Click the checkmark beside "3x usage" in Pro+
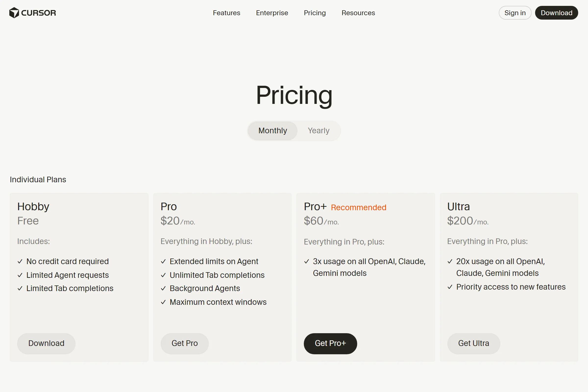588x392 pixels. tap(307, 261)
